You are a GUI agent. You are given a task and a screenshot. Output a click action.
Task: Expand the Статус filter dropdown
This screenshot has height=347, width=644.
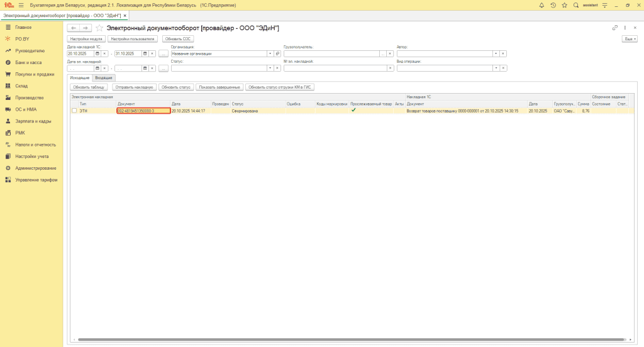click(x=270, y=69)
